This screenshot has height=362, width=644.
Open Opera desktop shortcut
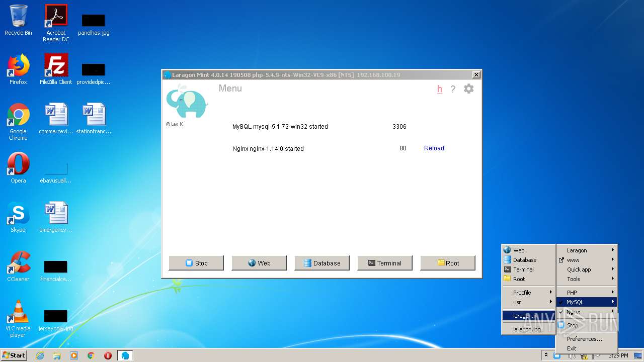click(18, 168)
